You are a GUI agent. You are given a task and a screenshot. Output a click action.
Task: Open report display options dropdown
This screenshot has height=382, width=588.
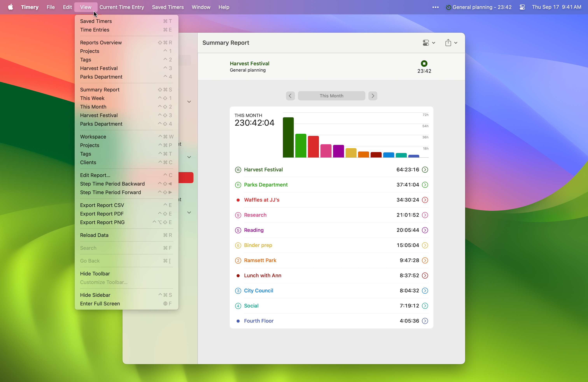click(429, 43)
